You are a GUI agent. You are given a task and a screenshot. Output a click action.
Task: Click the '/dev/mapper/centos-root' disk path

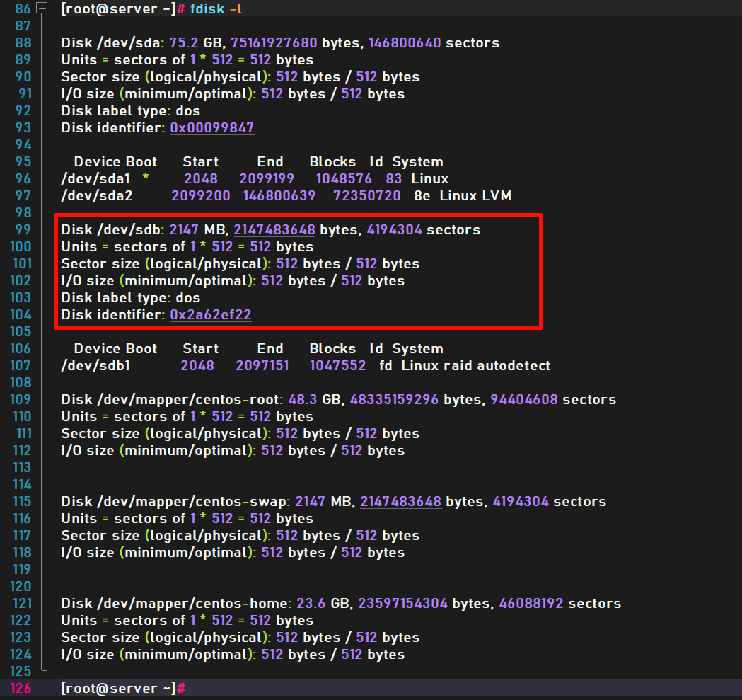coord(190,400)
